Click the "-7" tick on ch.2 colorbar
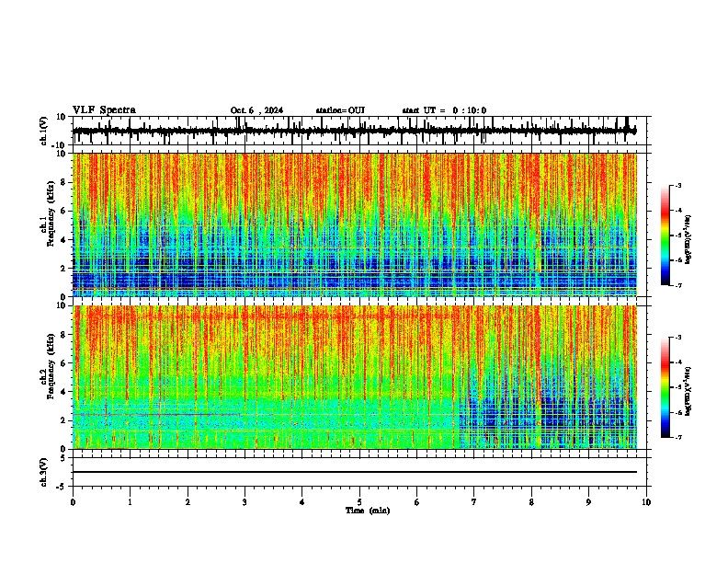 pyautogui.click(x=677, y=437)
